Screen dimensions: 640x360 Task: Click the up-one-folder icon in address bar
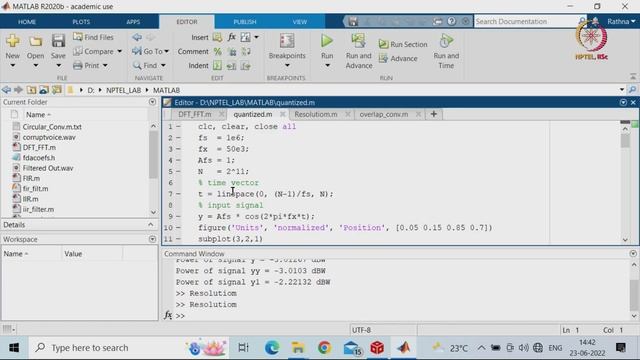(31, 90)
